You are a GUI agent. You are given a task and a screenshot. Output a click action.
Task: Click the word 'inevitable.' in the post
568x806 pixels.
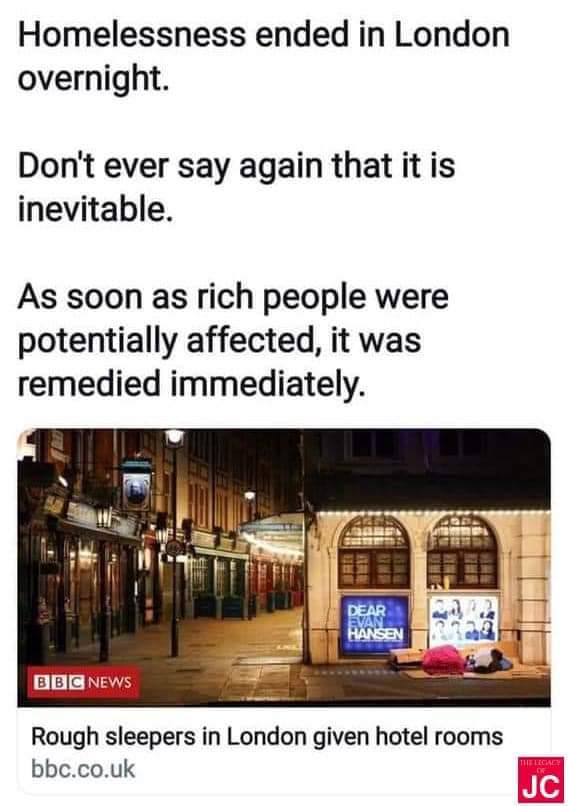point(95,209)
